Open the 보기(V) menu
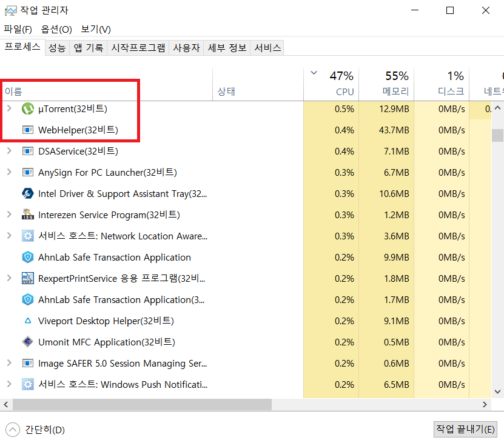Image resolution: width=504 pixels, height=446 pixels. coord(96,29)
